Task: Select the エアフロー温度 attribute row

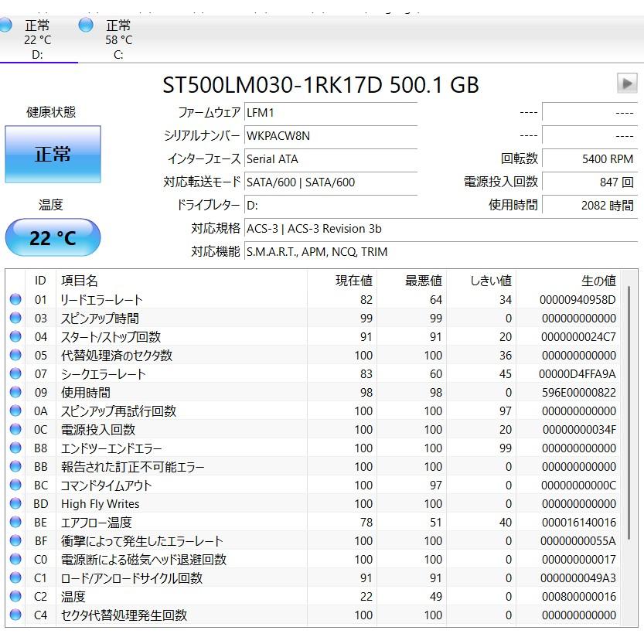Action: pyautogui.click(x=314, y=522)
